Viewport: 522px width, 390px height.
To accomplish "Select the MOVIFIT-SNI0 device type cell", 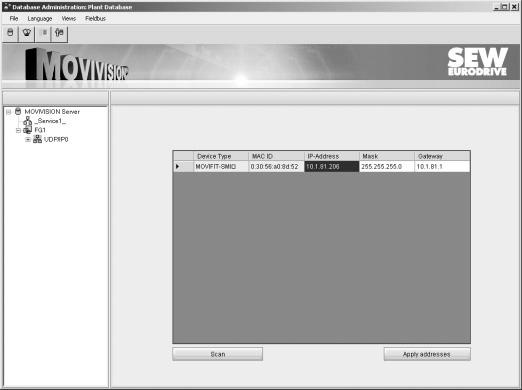I will [x=221, y=166].
